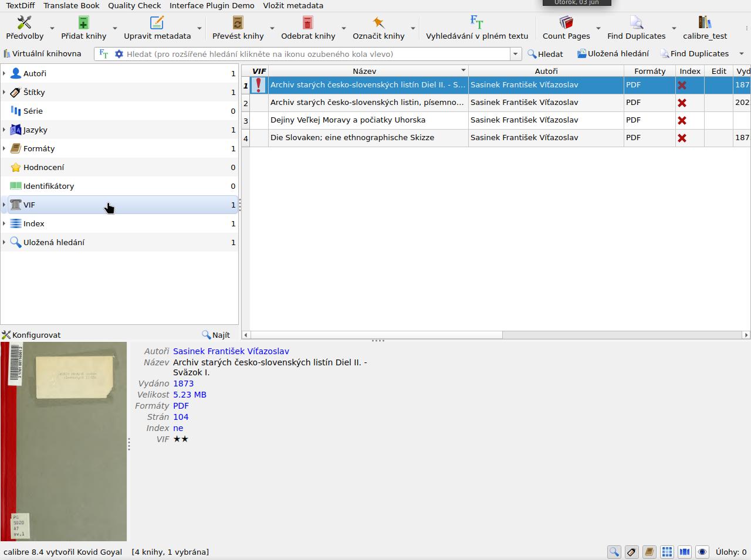Screen dimensions: 751x560
Task: Toggle the cover grid view button
Action: [667, 552]
